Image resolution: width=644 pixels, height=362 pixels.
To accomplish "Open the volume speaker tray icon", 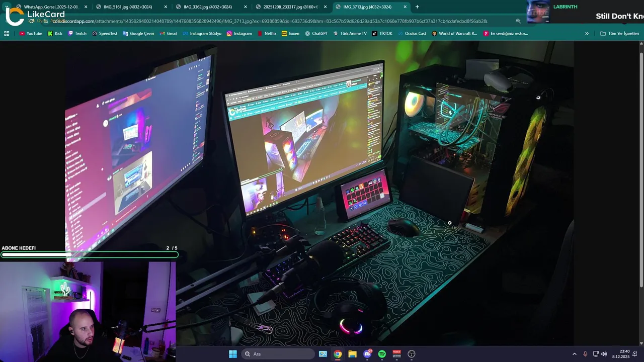I will (604, 354).
